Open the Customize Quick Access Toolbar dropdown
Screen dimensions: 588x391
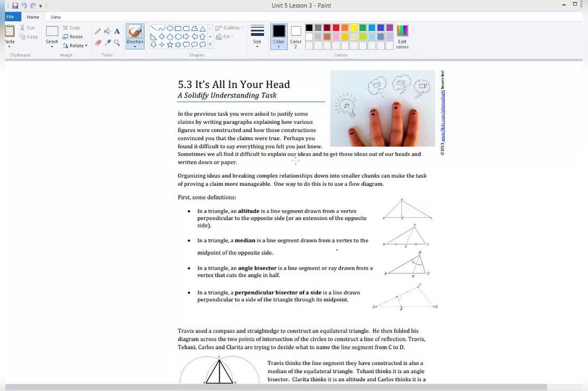tap(40, 6)
